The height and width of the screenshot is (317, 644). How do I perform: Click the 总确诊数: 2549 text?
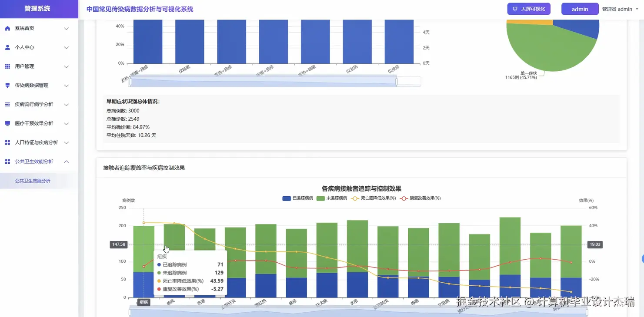[123, 119]
